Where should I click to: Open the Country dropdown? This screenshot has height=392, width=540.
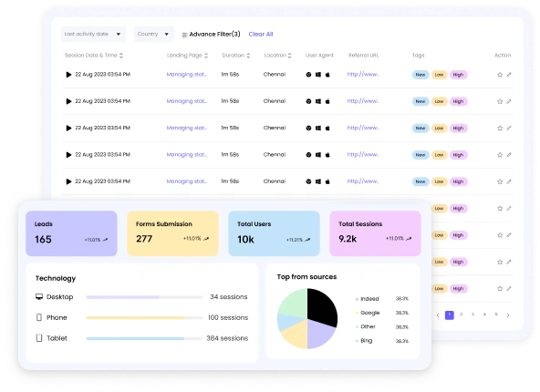click(153, 34)
